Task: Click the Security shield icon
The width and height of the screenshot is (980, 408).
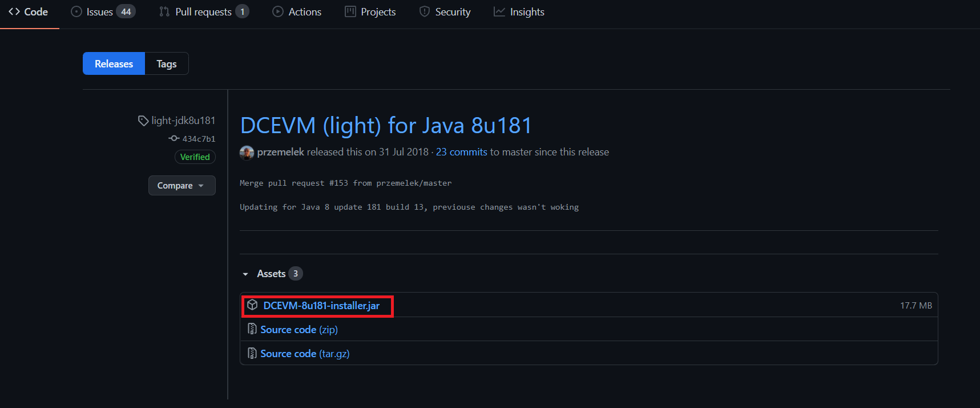Action: 425,12
